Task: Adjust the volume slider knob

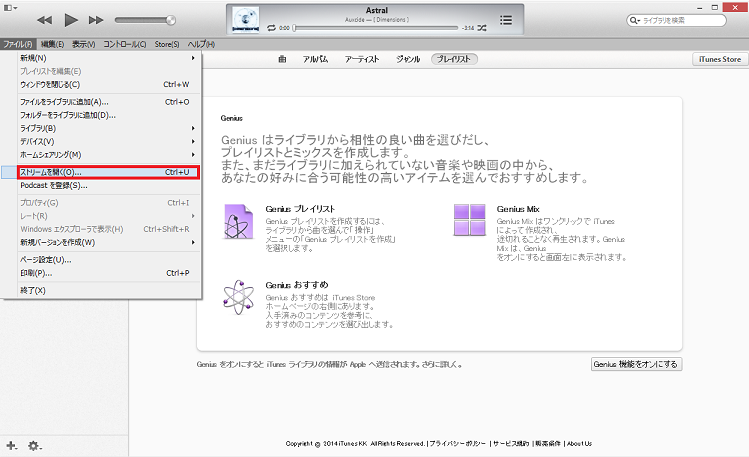Action: click(x=171, y=20)
